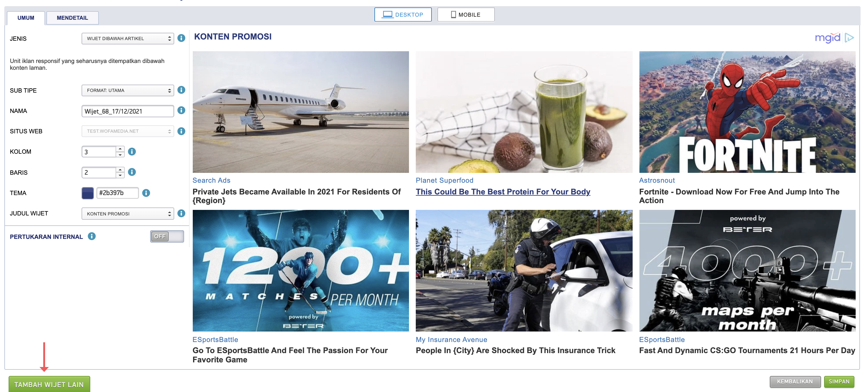Screen dimensions: 868x392
Task: Switch preview to DESKTOP view
Action: tap(403, 15)
